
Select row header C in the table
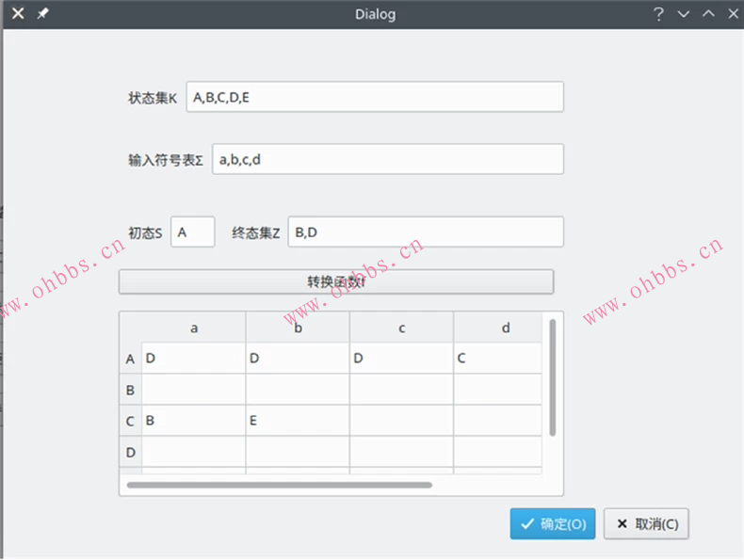click(130, 421)
